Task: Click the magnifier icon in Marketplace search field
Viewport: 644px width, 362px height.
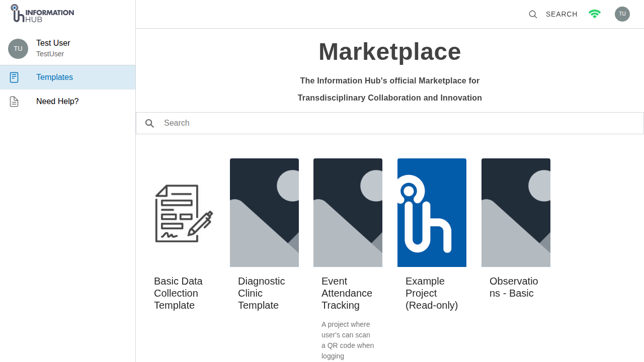Action: pos(149,123)
